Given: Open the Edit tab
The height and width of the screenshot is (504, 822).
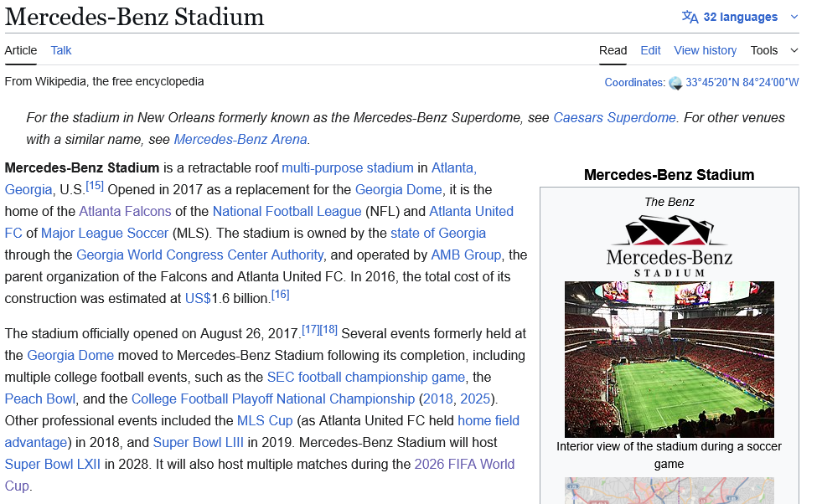Looking at the screenshot, I should 650,50.
